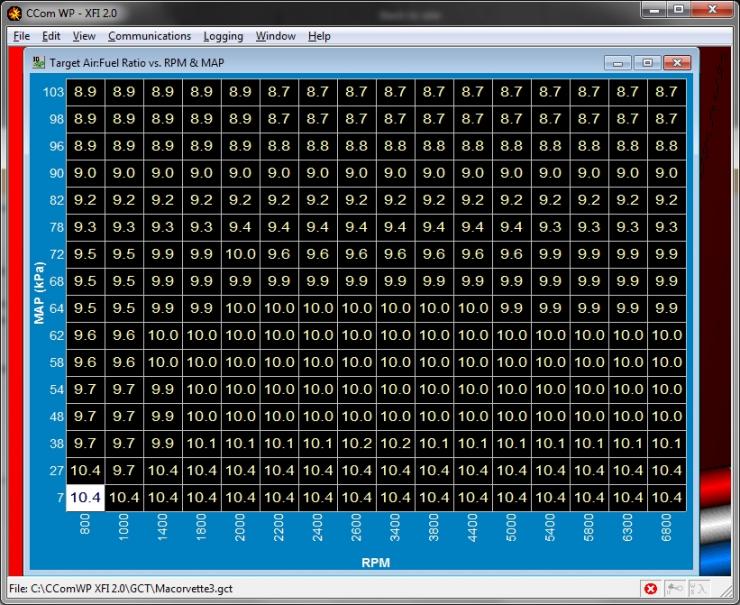Viewport: 740px width, 605px height.
Task: Select the 8.7 cell at MAP 103, RPM 6800
Action: (x=666, y=92)
